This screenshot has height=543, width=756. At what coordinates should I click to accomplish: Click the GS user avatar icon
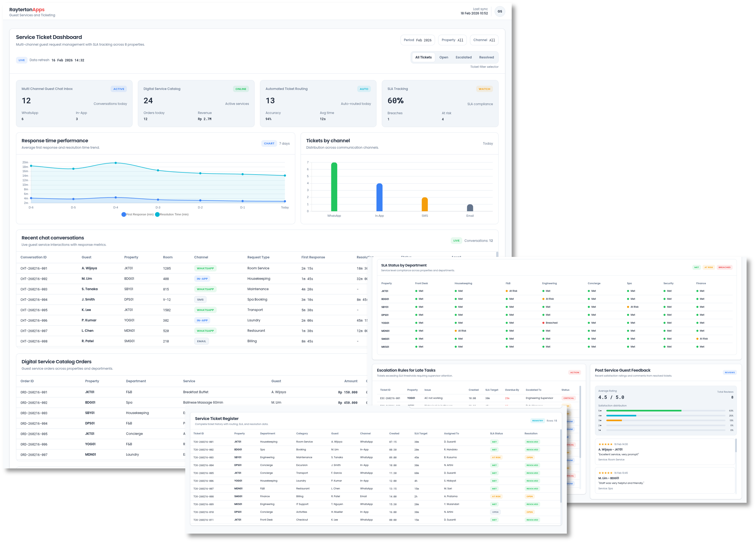pyautogui.click(x=499, y=11)
